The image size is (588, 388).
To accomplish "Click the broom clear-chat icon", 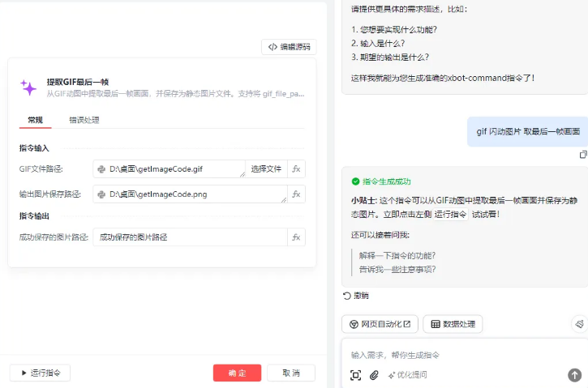I will pos(580,324).
